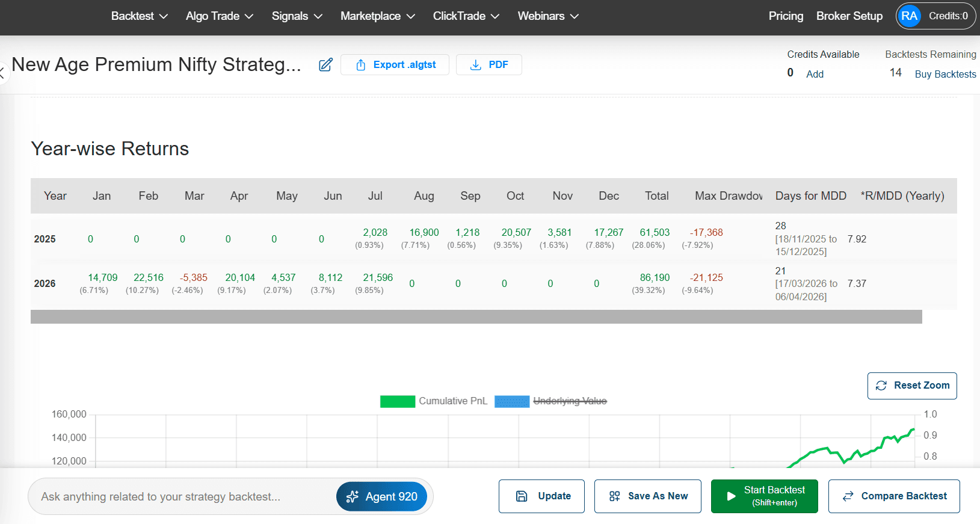Expand the Marketplace menu

[x=378, y=16]
